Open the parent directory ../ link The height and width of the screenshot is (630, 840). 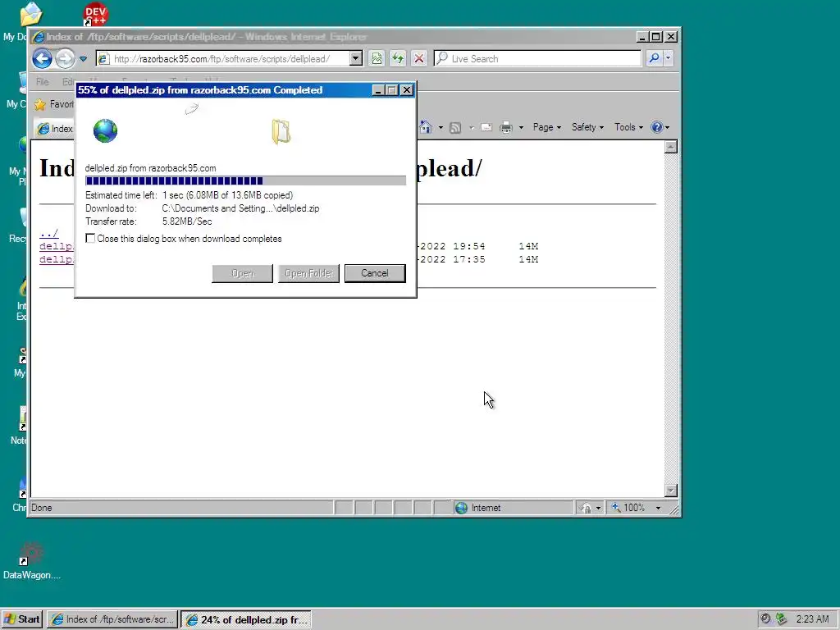[x=48, y=234]
